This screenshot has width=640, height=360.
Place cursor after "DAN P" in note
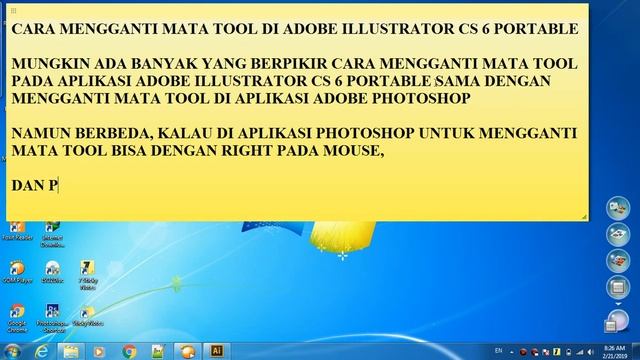[58, 185]
